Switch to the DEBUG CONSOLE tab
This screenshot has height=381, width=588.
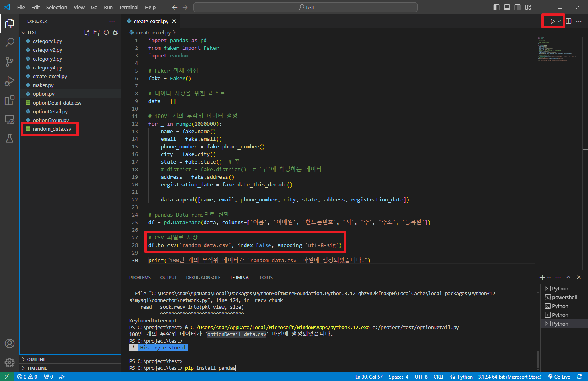coord(203,278)
